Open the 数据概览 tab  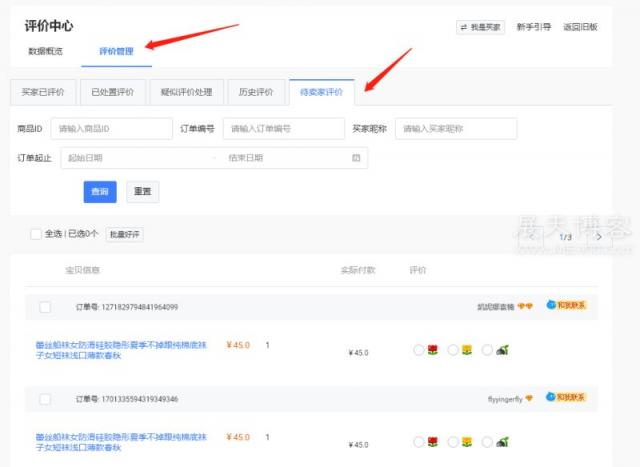(x=45, y=51)
